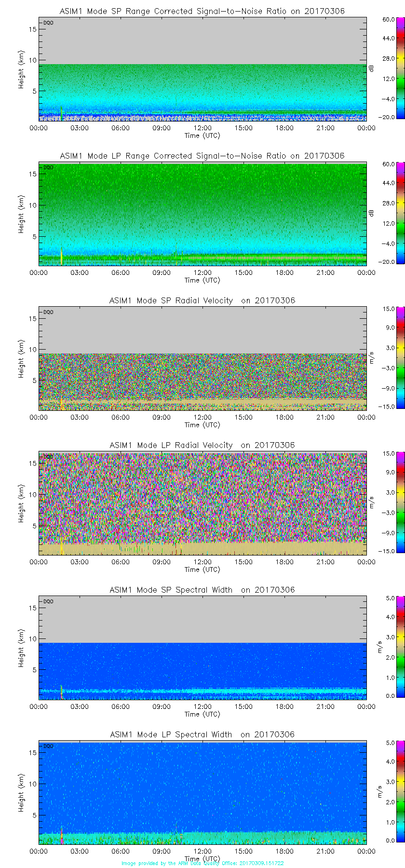
Task: Click the SP Spectral Width plot title
Action: pyautogui.click(x=202, y=590)
